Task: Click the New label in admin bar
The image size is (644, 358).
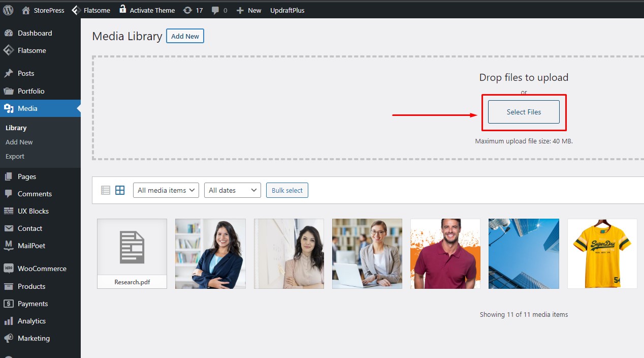Action: (x=254, y=10)
